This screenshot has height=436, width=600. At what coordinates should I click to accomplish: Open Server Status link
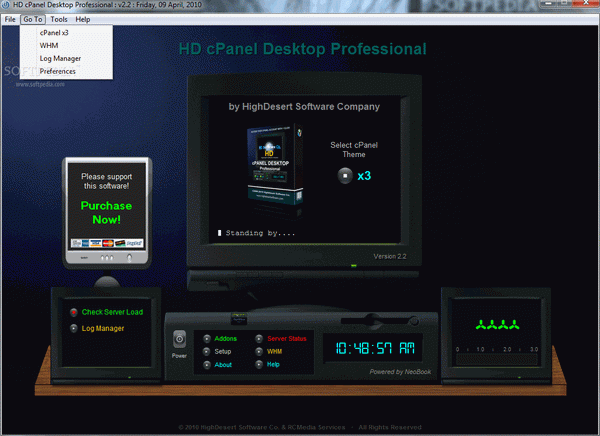click(x=287, y=338)
